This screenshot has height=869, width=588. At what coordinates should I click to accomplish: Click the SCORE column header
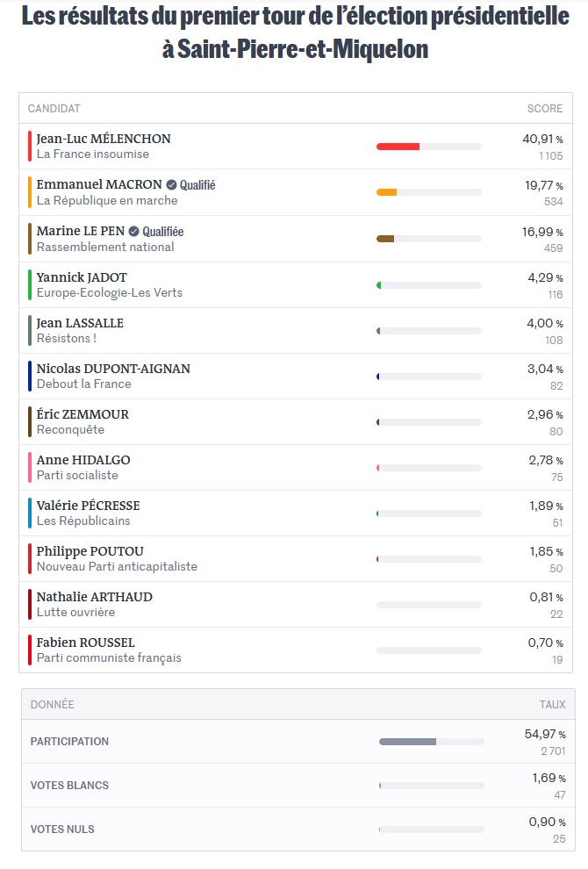click(545, 109)
